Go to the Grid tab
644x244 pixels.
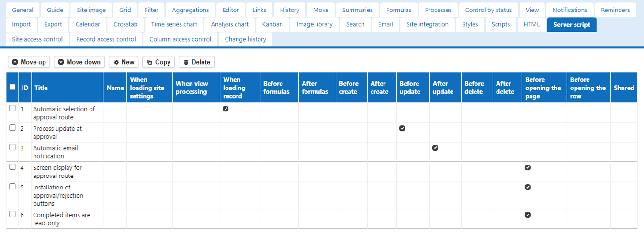click(125, 10)
